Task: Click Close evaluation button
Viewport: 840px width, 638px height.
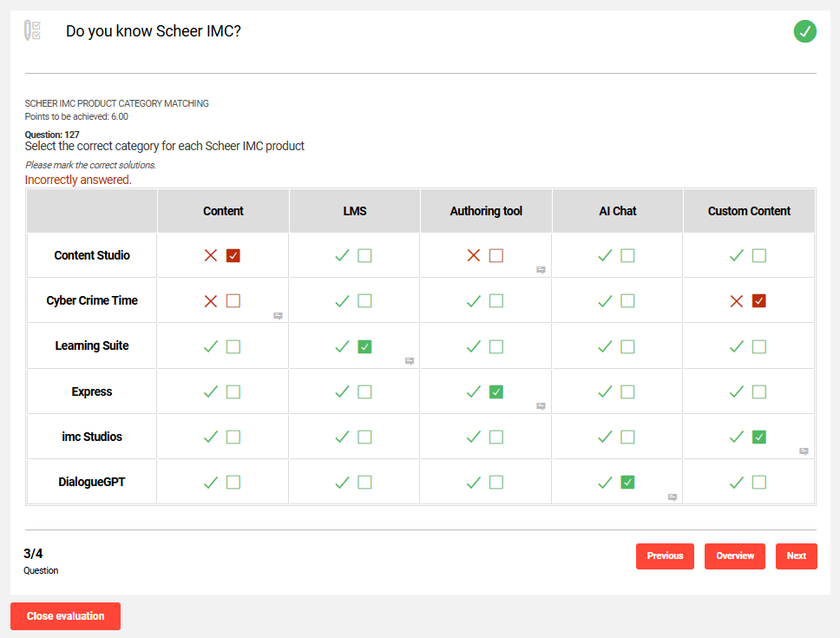Action: click(x=65, y=616)
